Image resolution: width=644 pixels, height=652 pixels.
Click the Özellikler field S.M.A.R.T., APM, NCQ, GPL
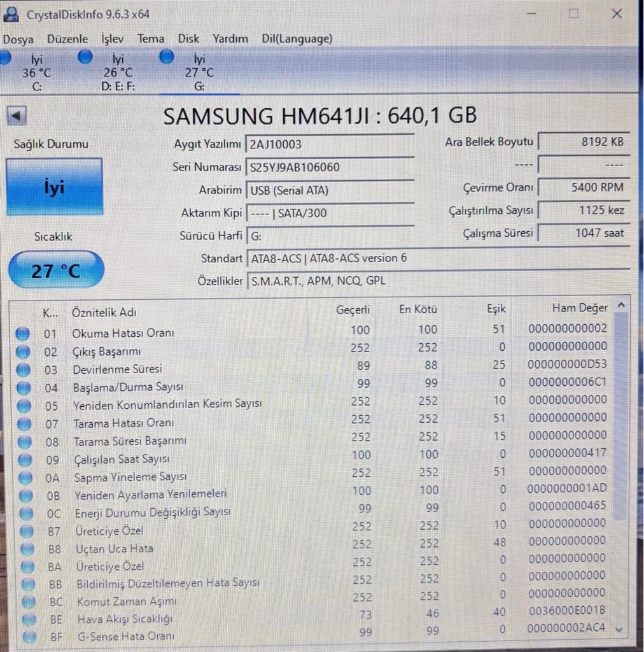(x=438, y=281)
